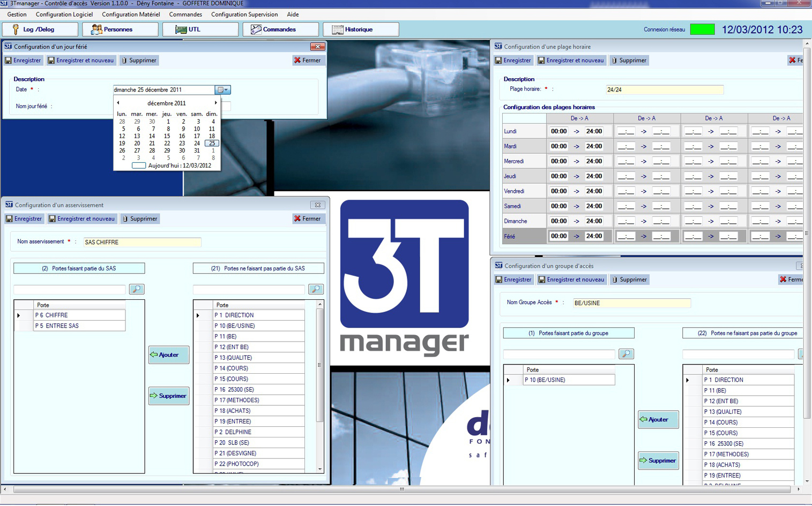Viewport: 812px width, 506px height.
Task: Click the horizontal scrollbar at window bottom
Action: coord(402,489)
